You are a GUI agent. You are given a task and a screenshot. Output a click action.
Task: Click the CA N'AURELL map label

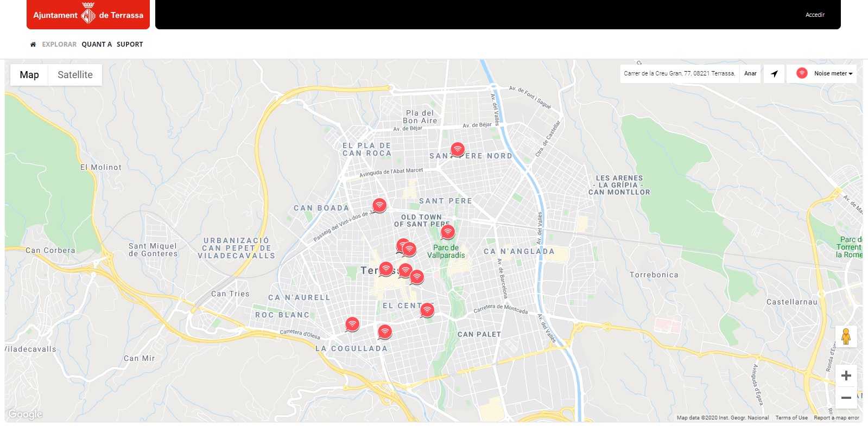click(x=299, y=298)
